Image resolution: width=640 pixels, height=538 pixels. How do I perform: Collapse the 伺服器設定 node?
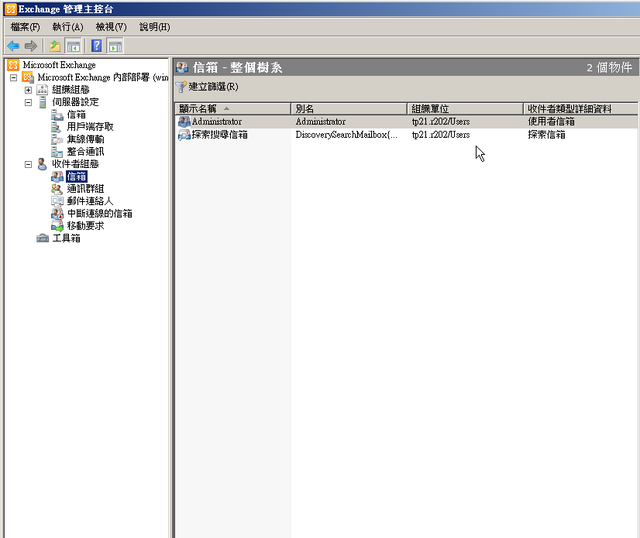coord(28,102)
